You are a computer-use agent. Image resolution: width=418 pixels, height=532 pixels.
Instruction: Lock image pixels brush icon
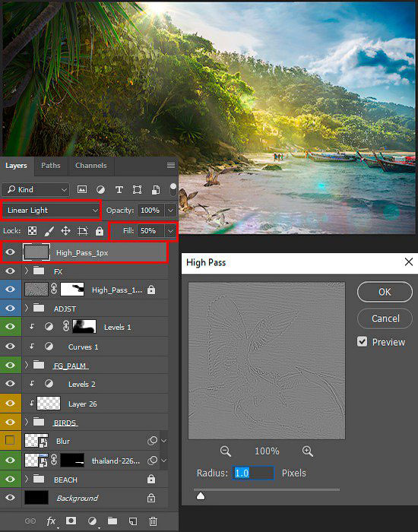[x=49, y=231]
